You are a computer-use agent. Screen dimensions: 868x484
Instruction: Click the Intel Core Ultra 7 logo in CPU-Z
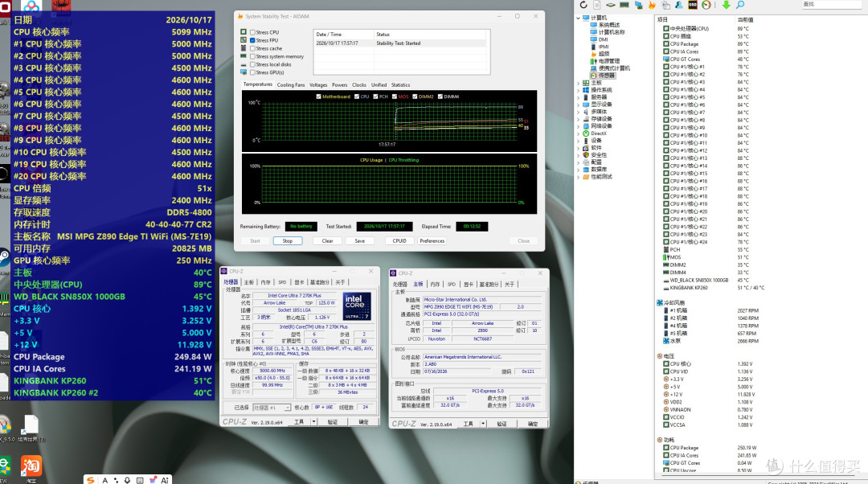pos(356,306)
